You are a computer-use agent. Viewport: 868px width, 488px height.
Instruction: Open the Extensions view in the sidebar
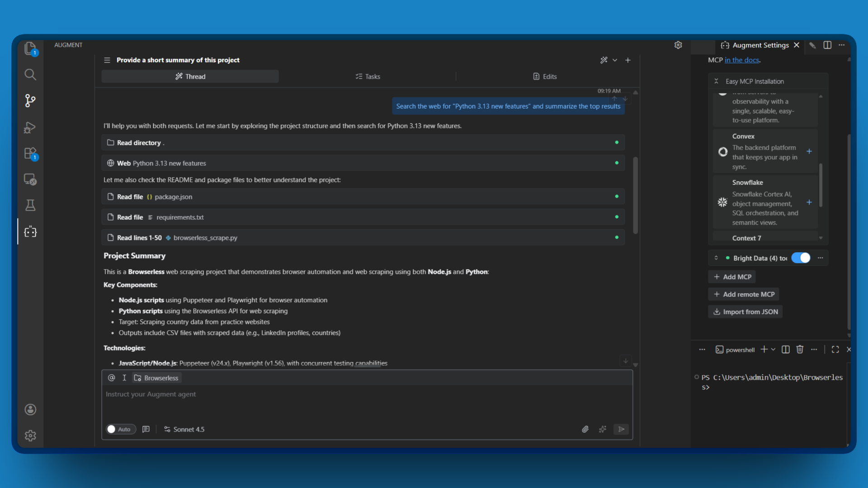pyautogui.click(x=30, y=154)
